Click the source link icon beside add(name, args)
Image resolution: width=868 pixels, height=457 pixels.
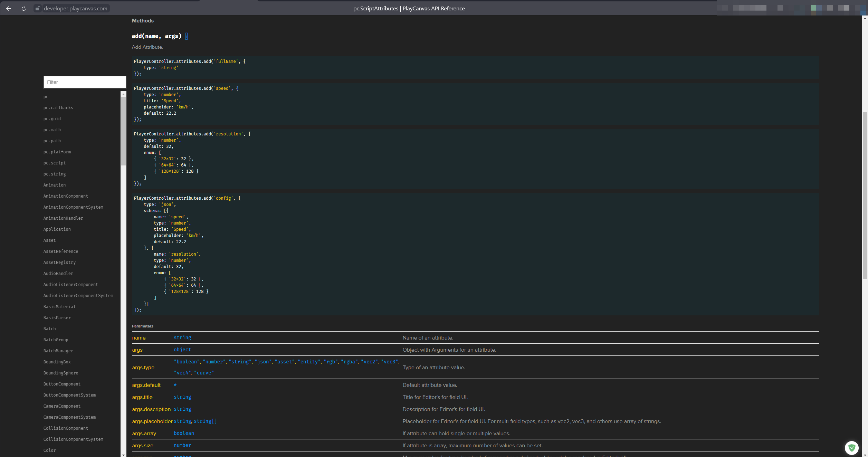pos(186,36)
